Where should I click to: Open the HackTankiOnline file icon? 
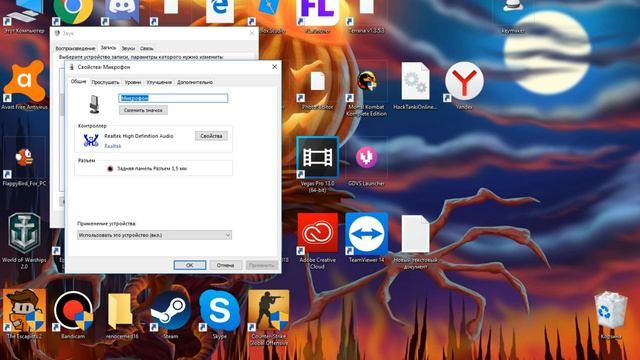click(x=415, y=81)
